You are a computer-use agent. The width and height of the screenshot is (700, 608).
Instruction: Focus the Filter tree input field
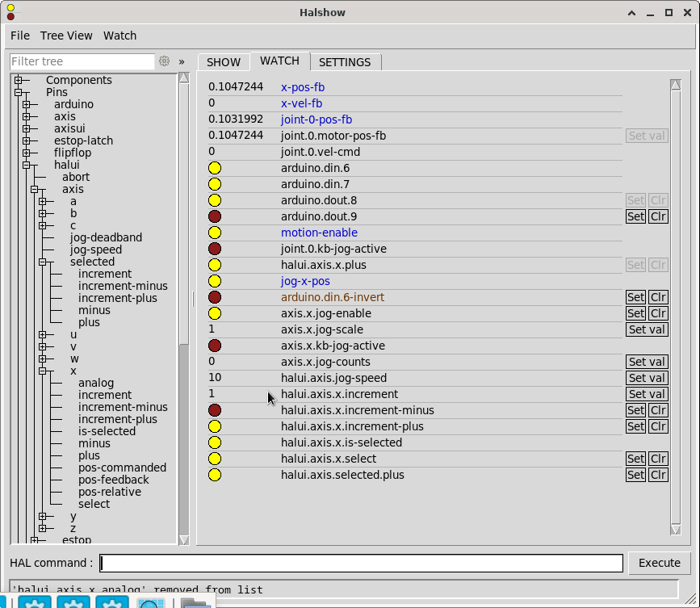click(x=82, y=61)
